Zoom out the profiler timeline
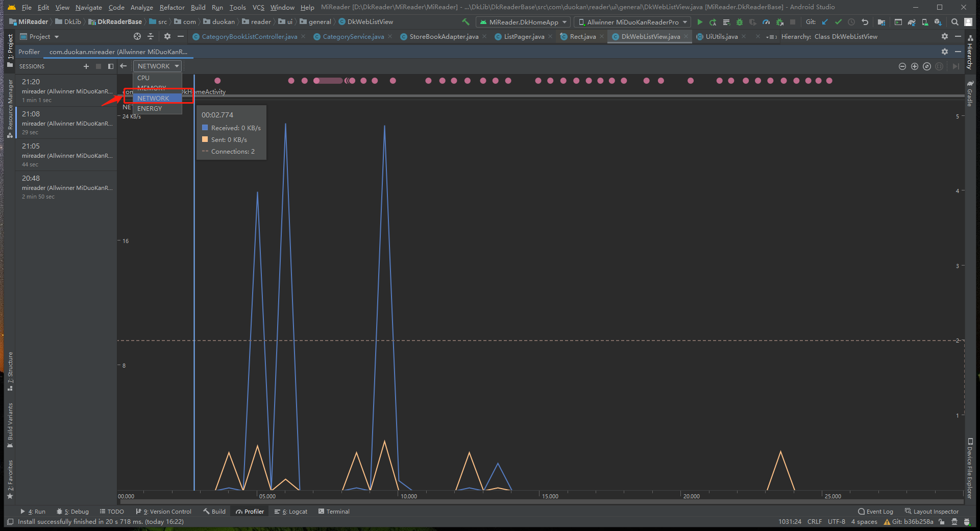The width and height of the screenshot is (980, 531). pyautogui.click(x=902, y=66)
